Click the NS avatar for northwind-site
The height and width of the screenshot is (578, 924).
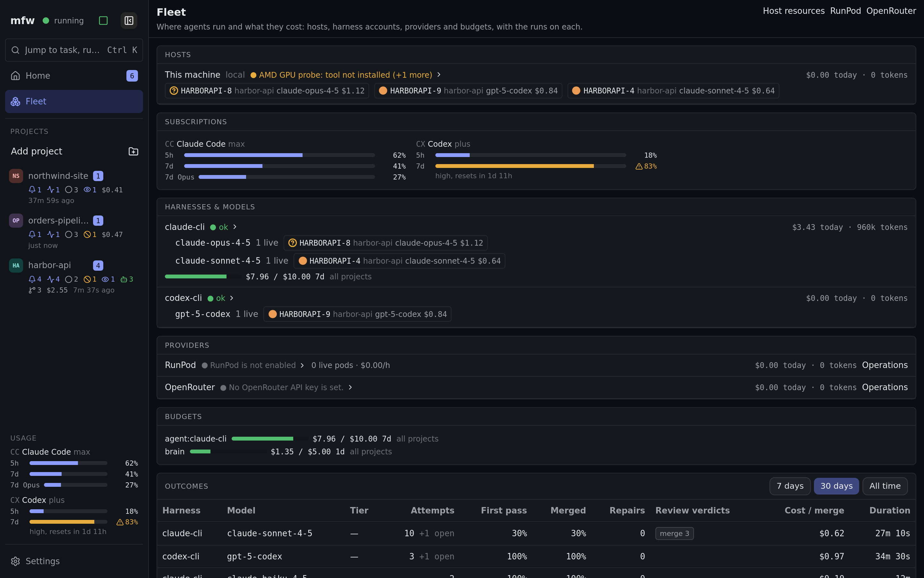(16, 176)
